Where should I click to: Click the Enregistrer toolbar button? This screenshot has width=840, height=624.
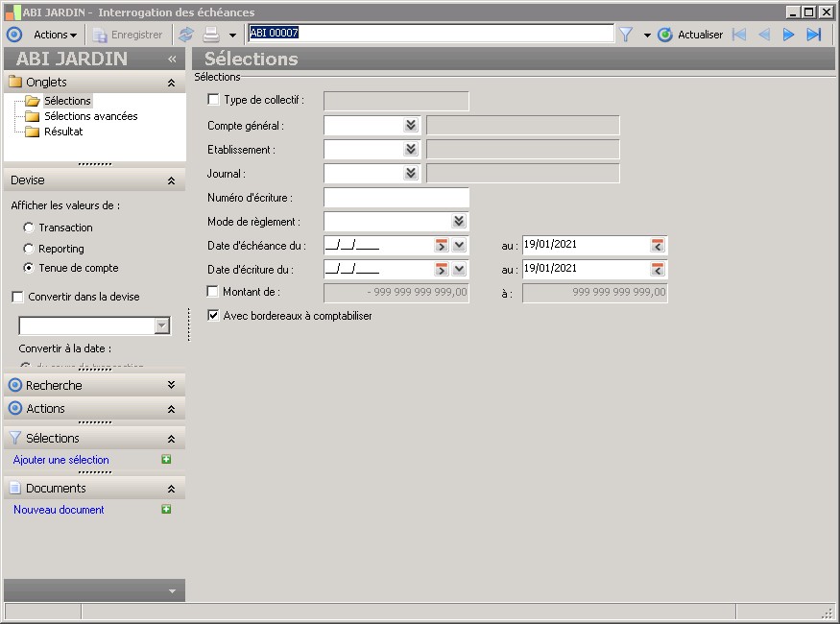128,35
